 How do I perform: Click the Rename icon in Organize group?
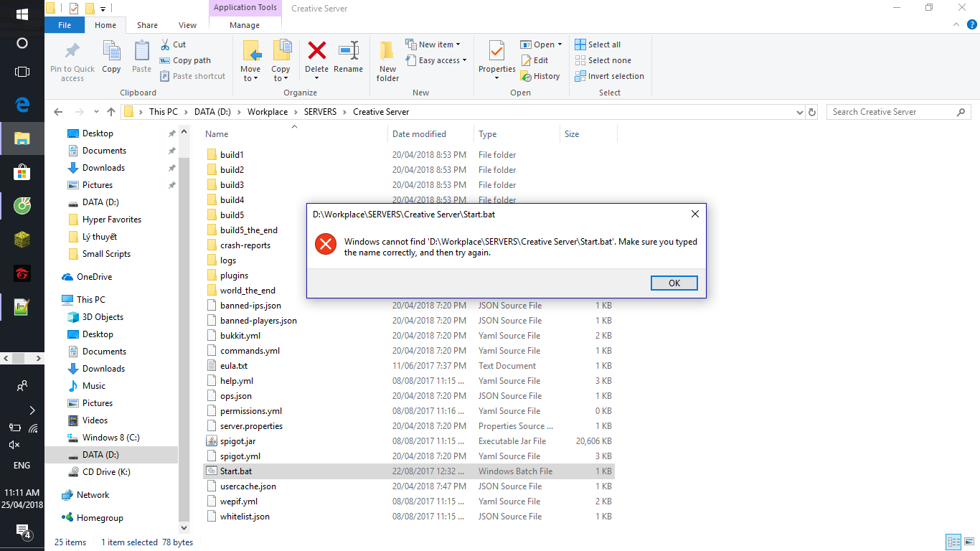tap(349, 50)
